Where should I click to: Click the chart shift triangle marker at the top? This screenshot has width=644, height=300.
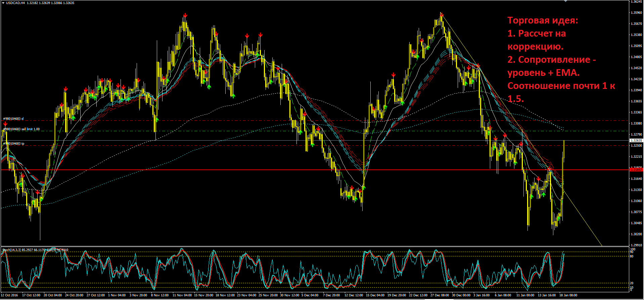tap(565, 1)
